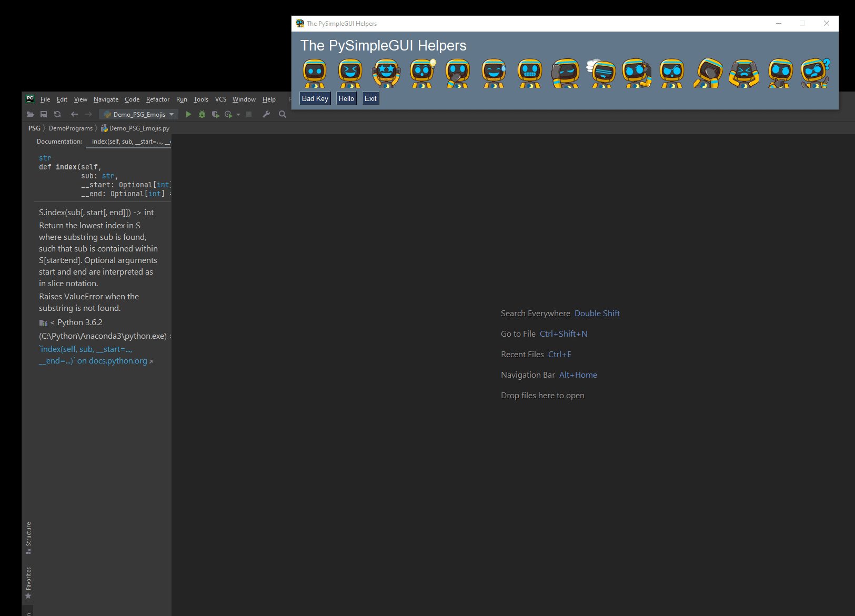Open the Help menu

pos(269,99)
